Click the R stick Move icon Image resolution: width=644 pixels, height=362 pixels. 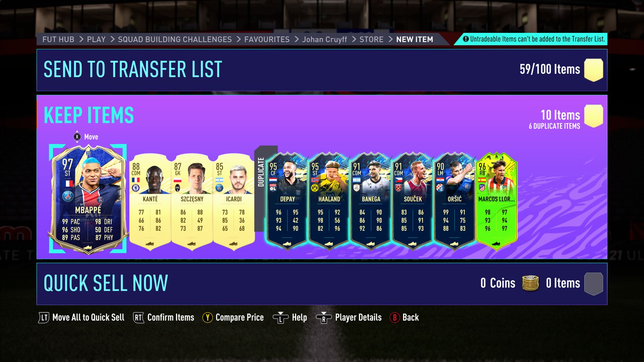[x=77, y=137]
